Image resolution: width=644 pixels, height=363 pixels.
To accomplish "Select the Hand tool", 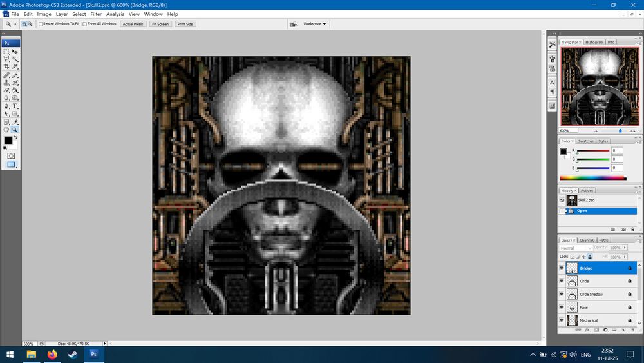I will (6, 130).
